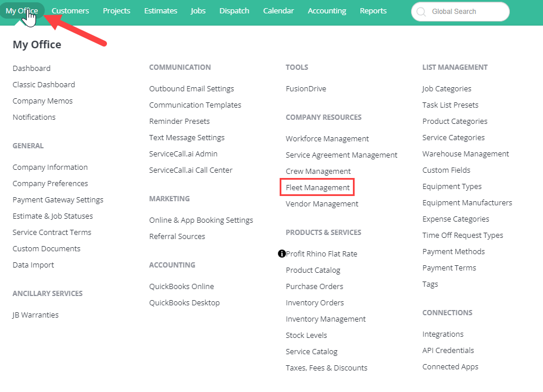Viewport: 543px width, 392px height.
Task: Go to Company Preferences
Action: 50,183
